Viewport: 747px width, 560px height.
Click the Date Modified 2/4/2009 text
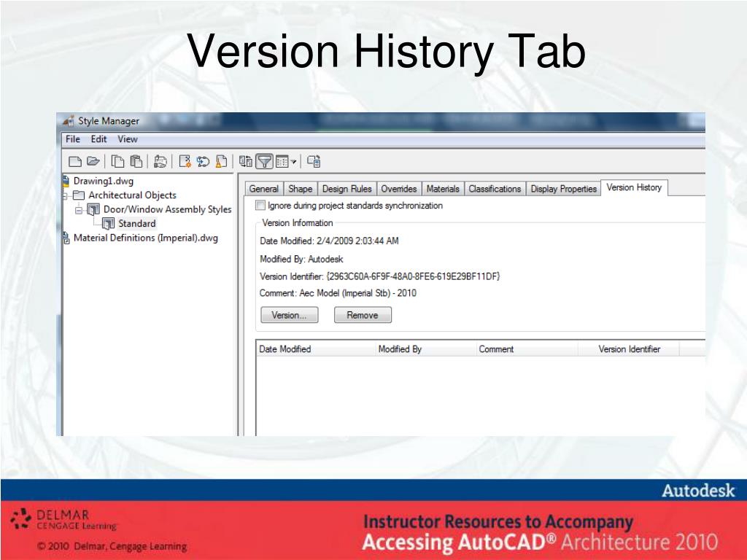(x=329, y=241)
